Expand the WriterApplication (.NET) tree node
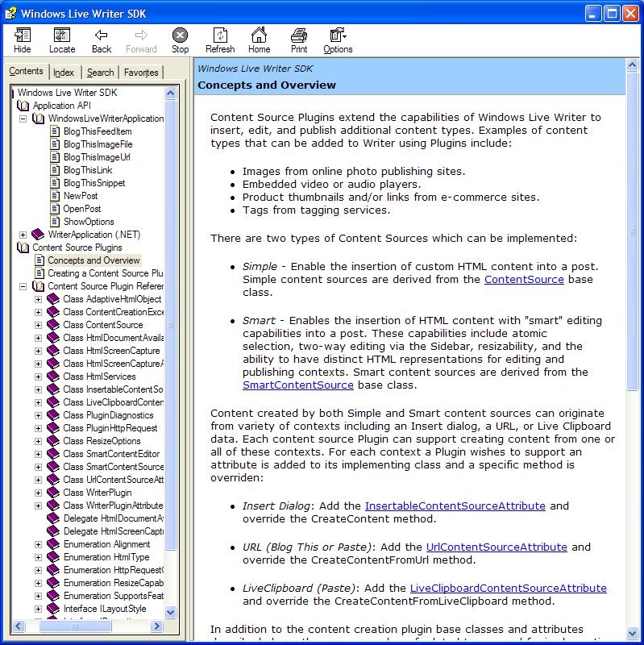The height and width of the screenshot is (645, 644). pos(23,235)
